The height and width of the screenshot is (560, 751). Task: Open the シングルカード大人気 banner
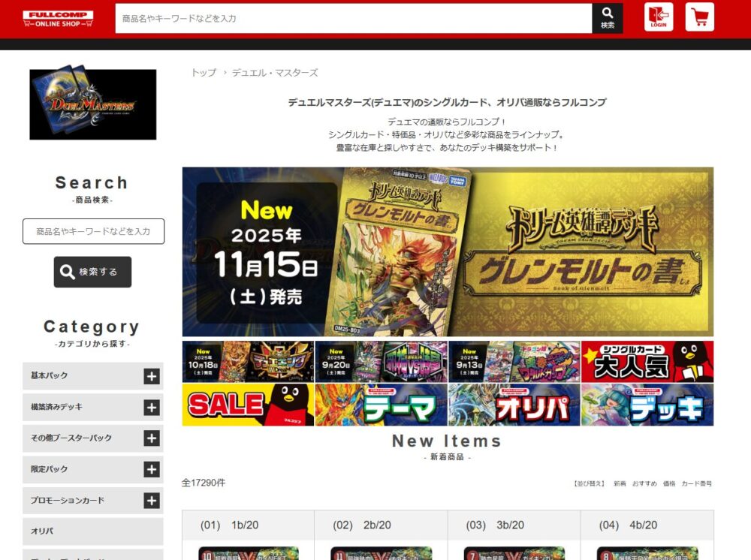click(x=647, y=362)
